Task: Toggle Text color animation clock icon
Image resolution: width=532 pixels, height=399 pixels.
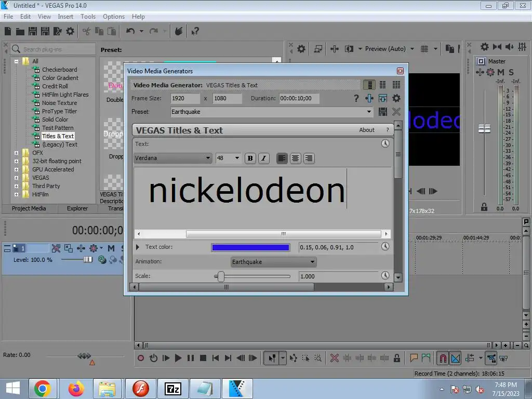Action: [385, 247]
